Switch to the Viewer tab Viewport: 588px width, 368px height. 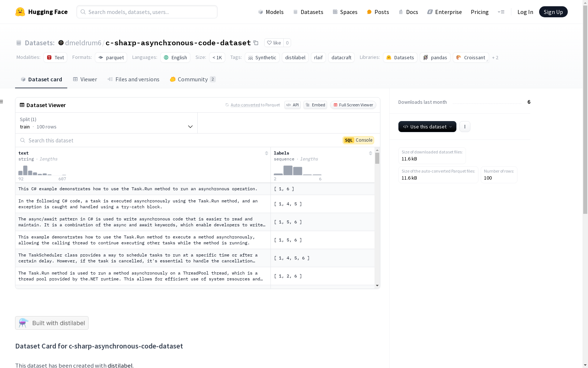85,79
